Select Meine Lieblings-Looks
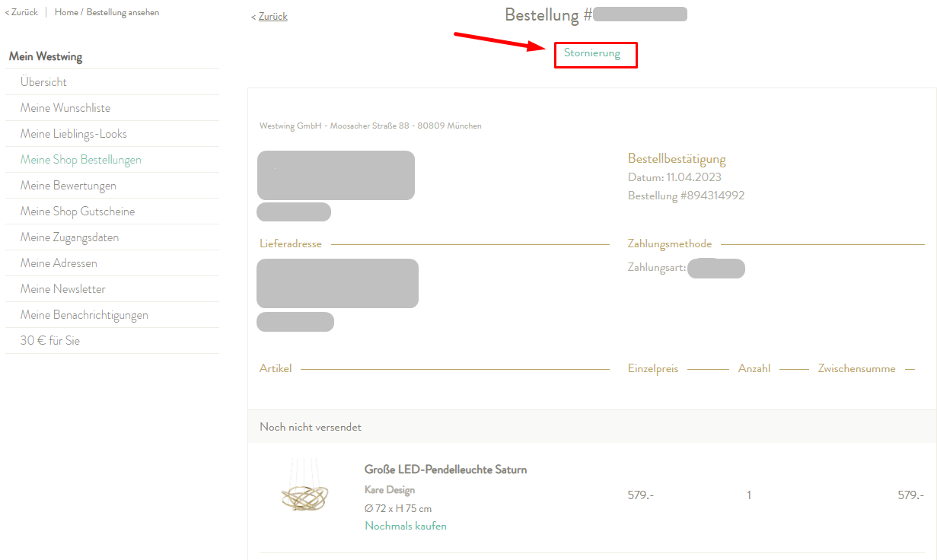This screenshot has height=560, width=937. (x=74, y=134)
